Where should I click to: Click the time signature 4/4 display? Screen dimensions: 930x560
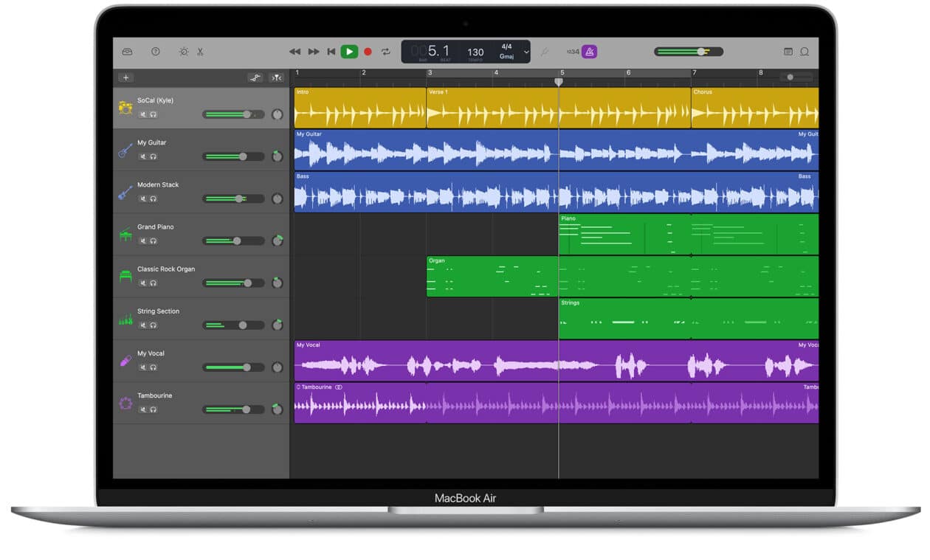click(x=505, y=46)
